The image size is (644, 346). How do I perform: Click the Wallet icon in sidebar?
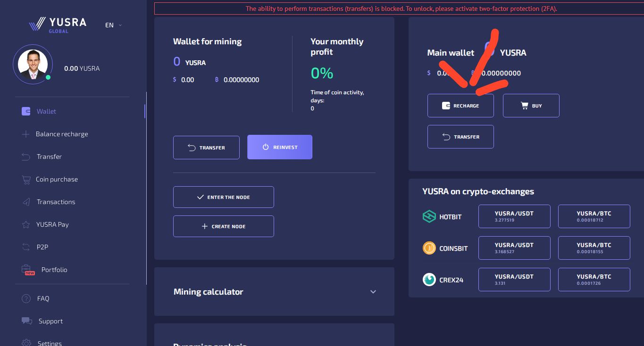coord(26,111)
